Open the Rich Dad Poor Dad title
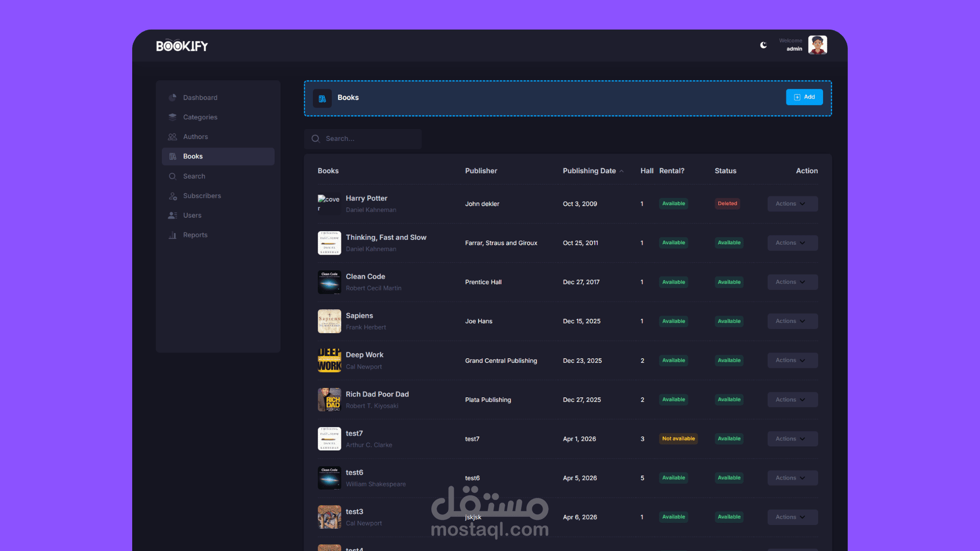This screenshot has height=551, width=980. pyautogui.click(x=377, y=394)
